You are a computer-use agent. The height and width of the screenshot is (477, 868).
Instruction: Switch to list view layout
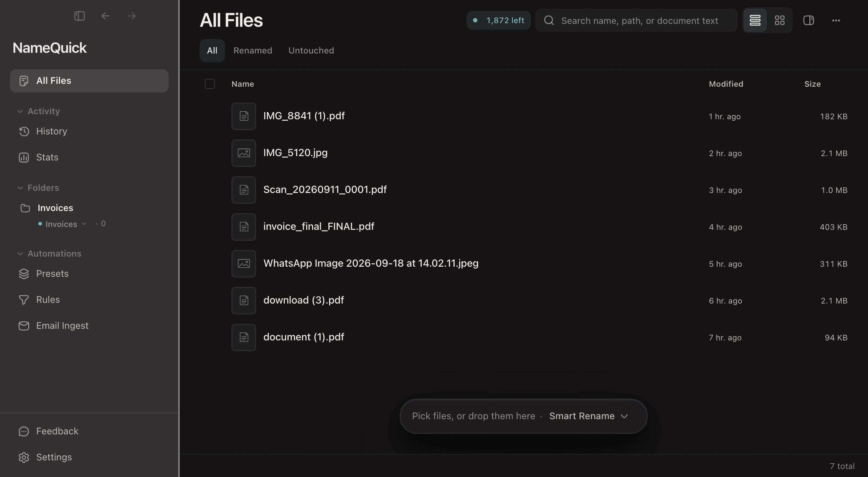coord(755,20)
